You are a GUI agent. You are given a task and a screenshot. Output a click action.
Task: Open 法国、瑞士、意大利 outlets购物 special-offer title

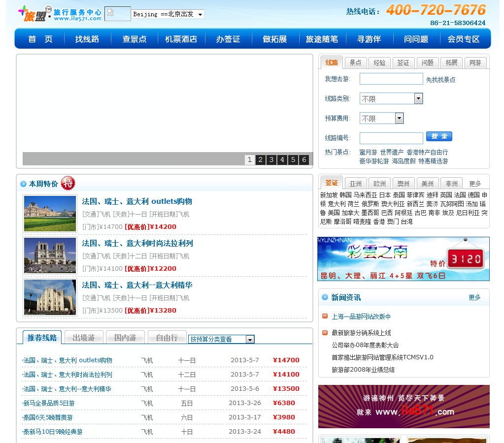click(137, 201)
